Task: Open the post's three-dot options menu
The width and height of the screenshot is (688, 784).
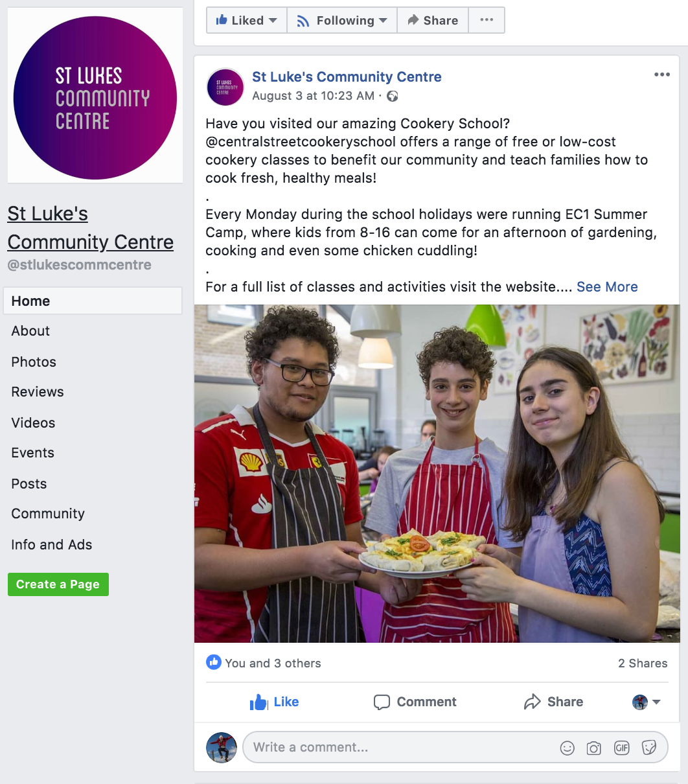Action: [662, 75]
